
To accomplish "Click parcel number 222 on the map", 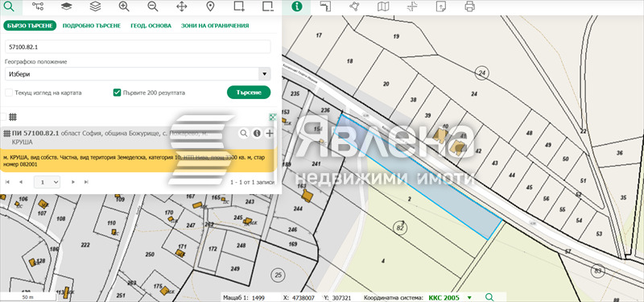I will coord(85,245).
